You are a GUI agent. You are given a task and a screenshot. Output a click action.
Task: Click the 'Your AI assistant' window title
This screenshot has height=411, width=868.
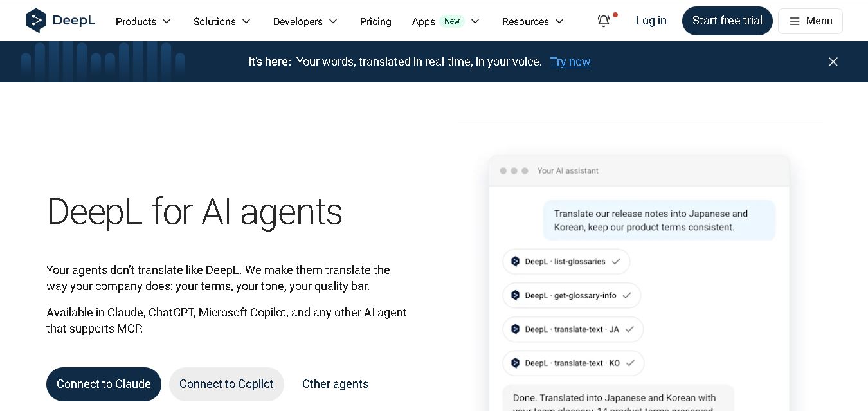[568, 170]
